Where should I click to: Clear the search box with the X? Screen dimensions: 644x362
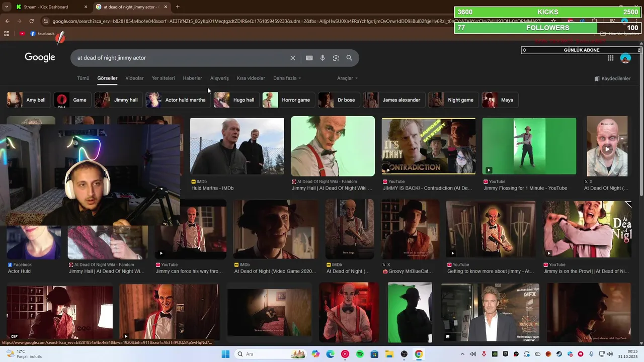[293, 58]
